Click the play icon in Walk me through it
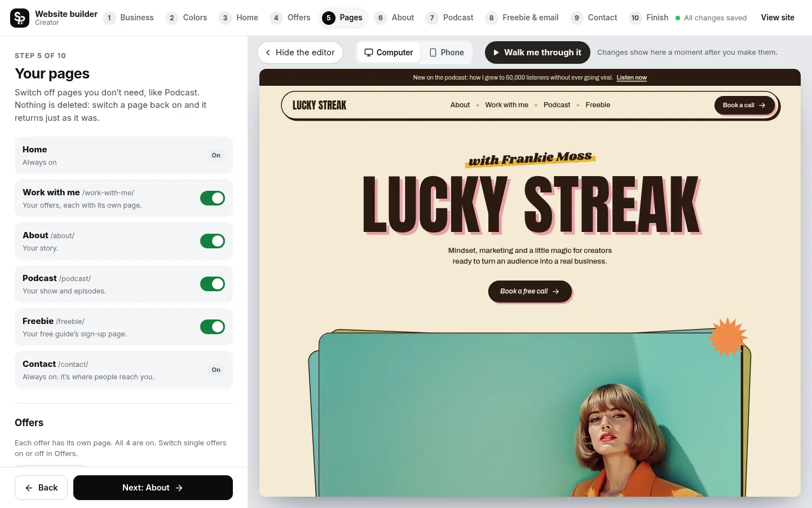This screenshot has height=508, width=812. click(496, 52)
